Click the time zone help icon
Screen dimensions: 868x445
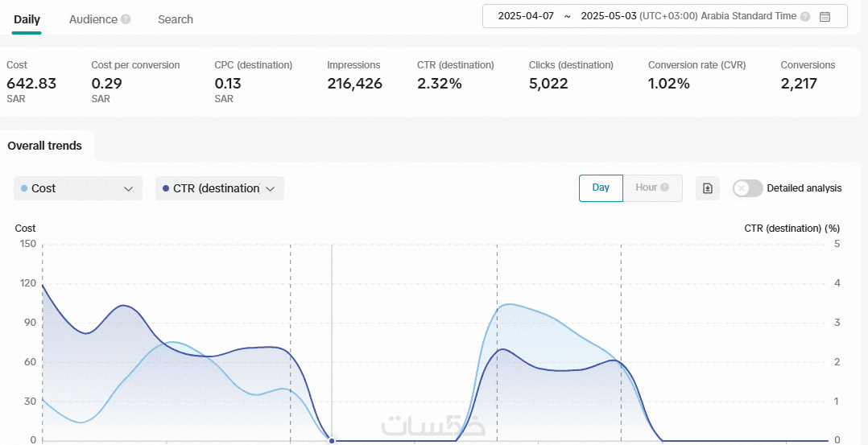click(805, 16)
